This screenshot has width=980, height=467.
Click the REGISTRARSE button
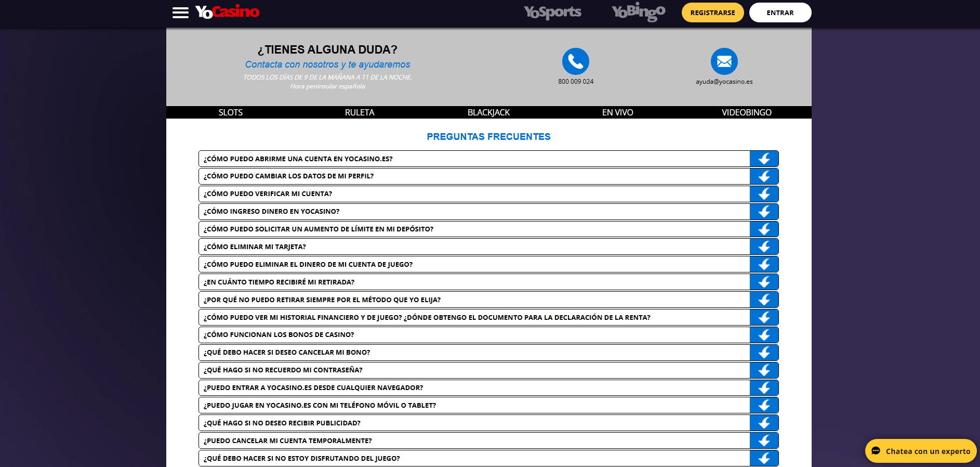(x=712, y=12)
